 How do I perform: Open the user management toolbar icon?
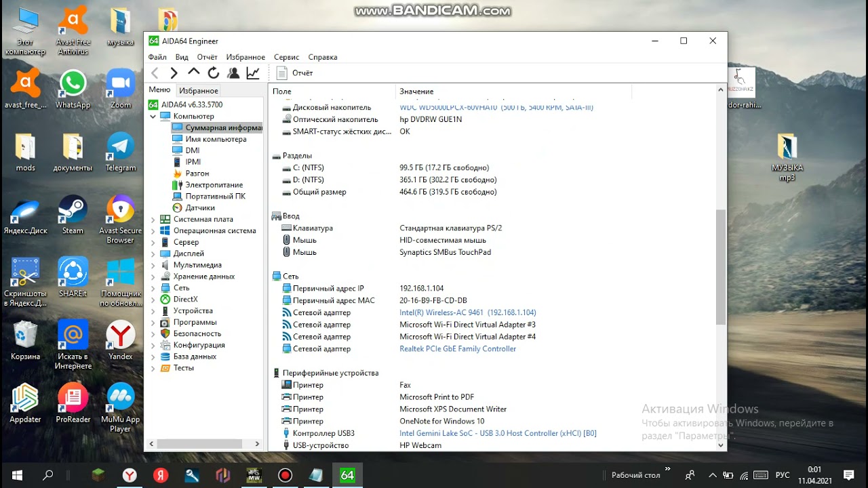(233, 73)
